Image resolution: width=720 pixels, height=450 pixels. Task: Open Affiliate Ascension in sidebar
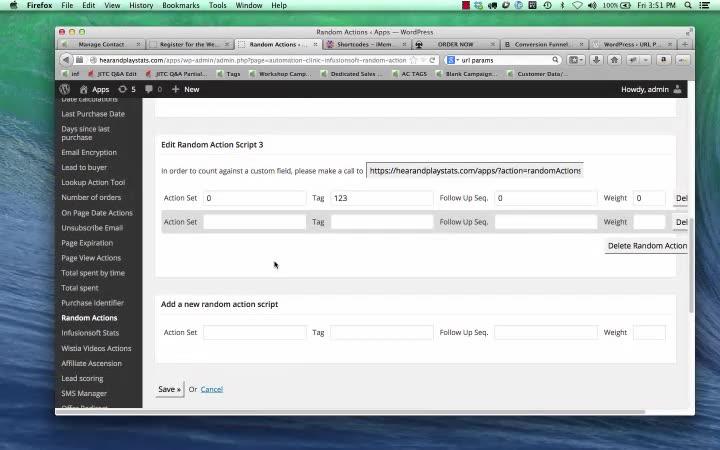(x=92, y=363)
